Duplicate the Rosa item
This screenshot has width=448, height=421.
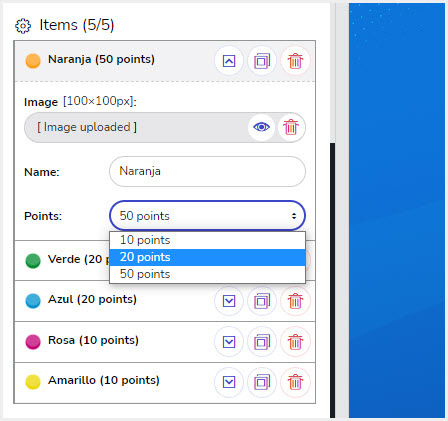(x=262, y=342)
